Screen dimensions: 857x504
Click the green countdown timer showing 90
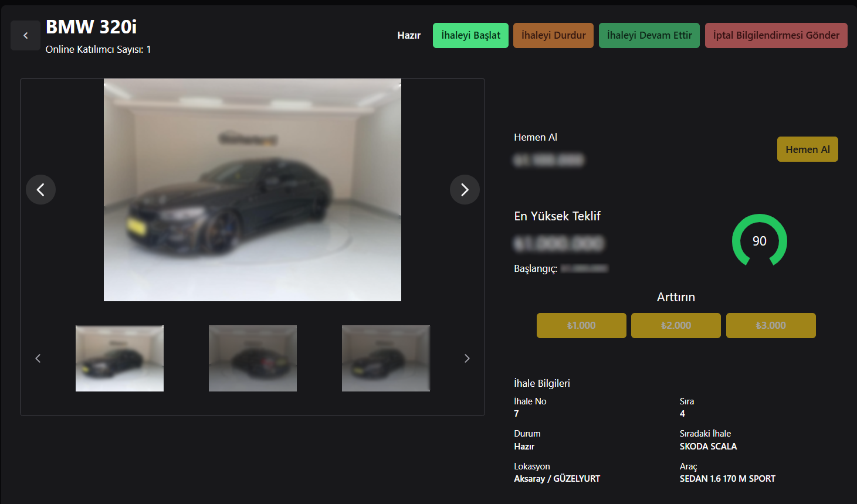[x=760, y=241]
